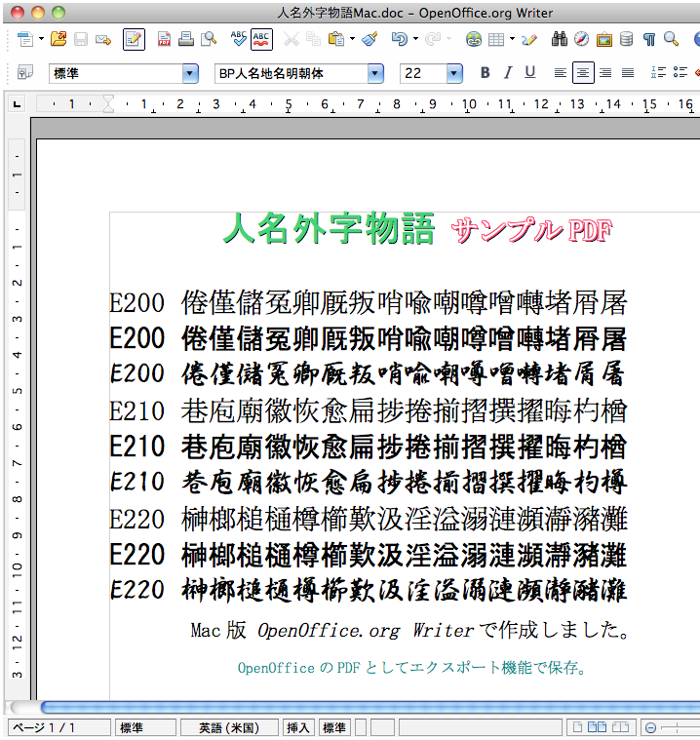700x740 pixels.
Task: Click the Cut scissors icon
Action: pos(292,39)
